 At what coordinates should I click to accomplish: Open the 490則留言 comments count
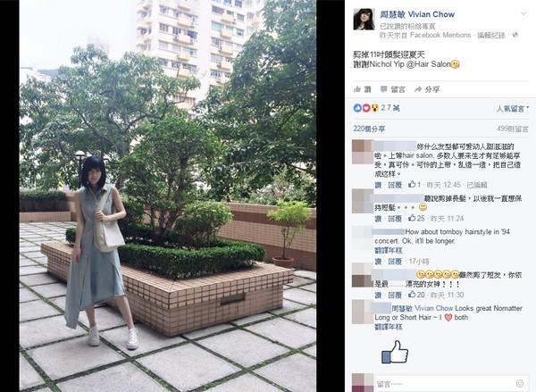coord(513,129)
